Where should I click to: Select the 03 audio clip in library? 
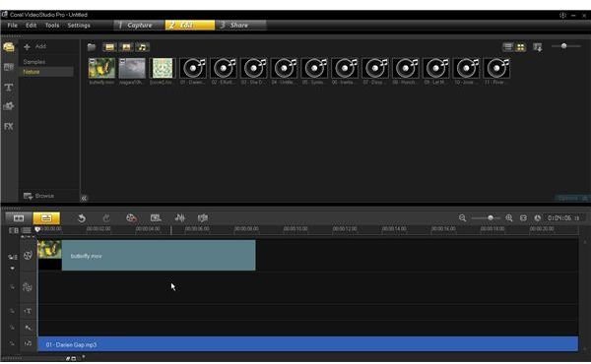point(254,68)
